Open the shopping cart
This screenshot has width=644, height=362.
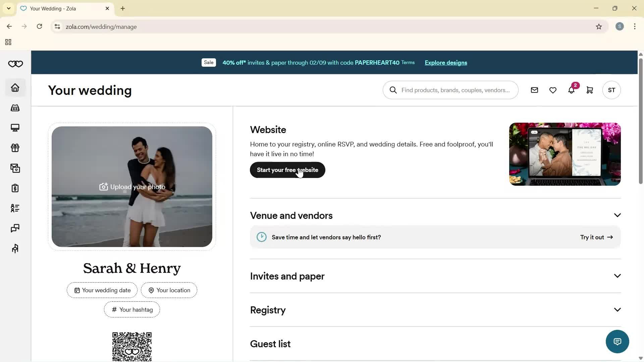click(590, 90)
